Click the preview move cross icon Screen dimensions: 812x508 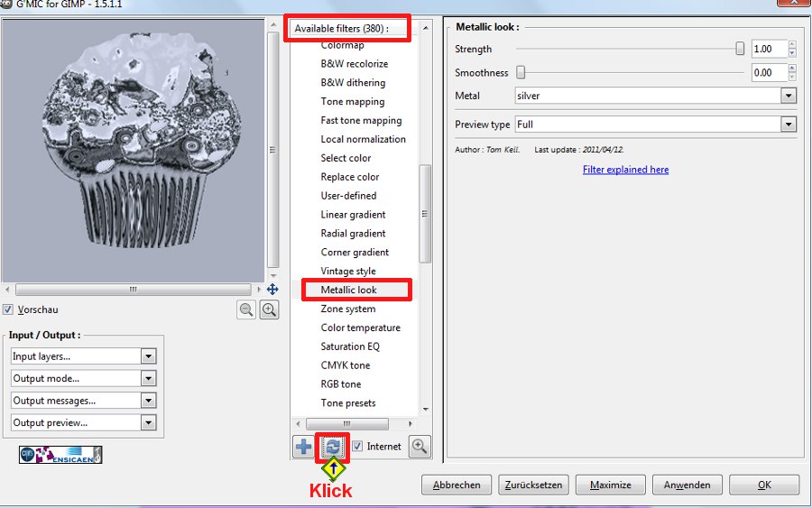pos(272,289)
